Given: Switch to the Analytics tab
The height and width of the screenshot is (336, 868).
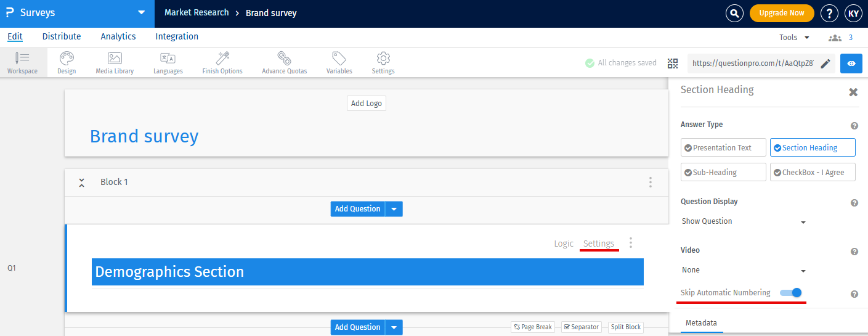Looking at the screenshot, I should [118, 36].
